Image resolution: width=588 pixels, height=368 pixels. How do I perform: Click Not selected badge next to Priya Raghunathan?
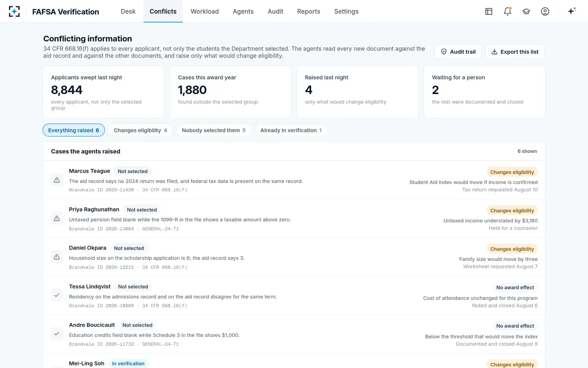tap(142, 210)
